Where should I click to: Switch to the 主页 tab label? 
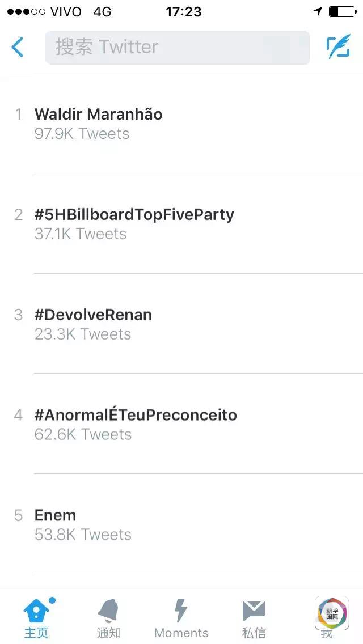pos(36,633)
